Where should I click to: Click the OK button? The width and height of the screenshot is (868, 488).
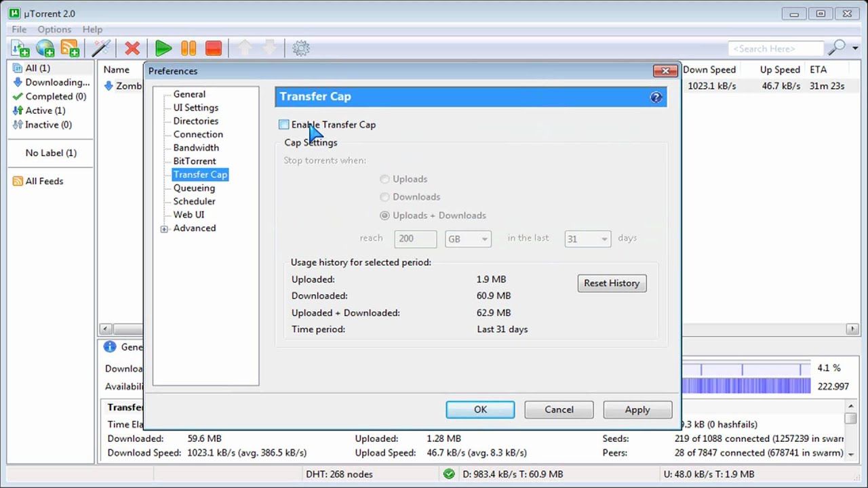coord(480,409)
